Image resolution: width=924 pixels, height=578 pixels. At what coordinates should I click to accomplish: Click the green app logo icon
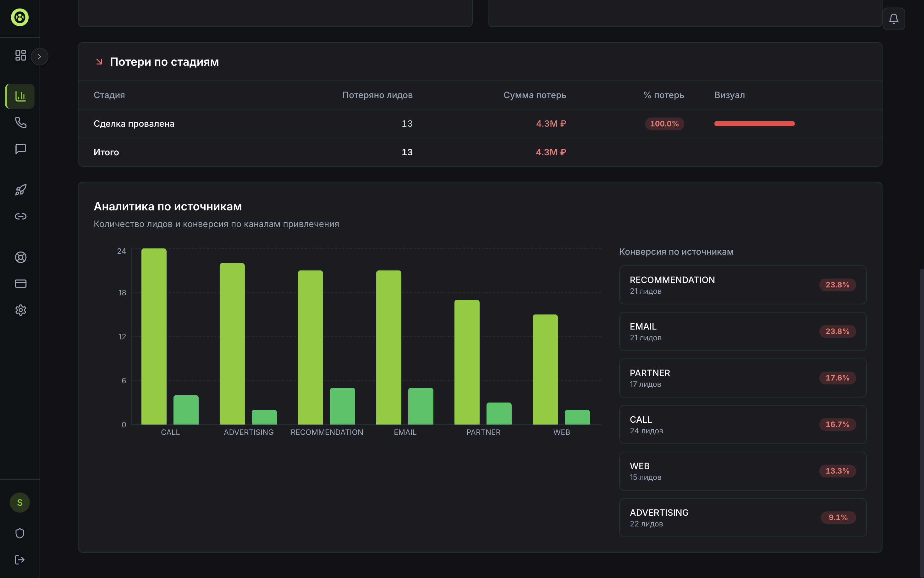coord(20,17)
